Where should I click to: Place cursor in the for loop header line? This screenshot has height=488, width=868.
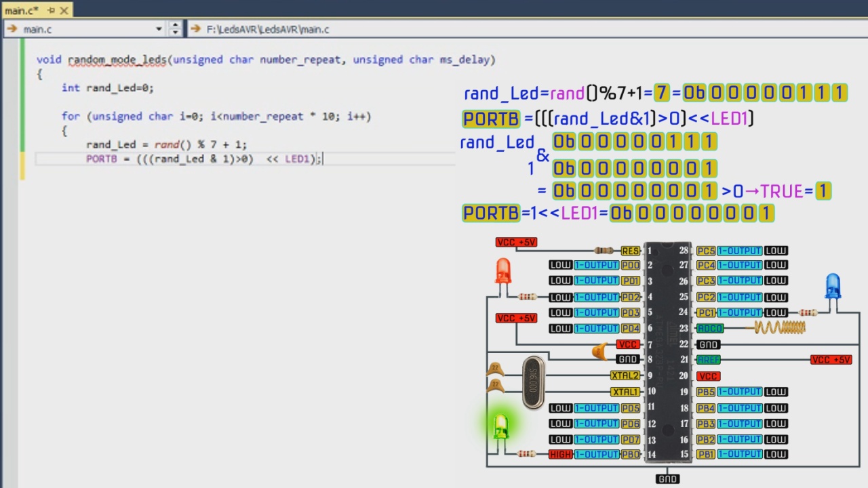tap(216, 117)
